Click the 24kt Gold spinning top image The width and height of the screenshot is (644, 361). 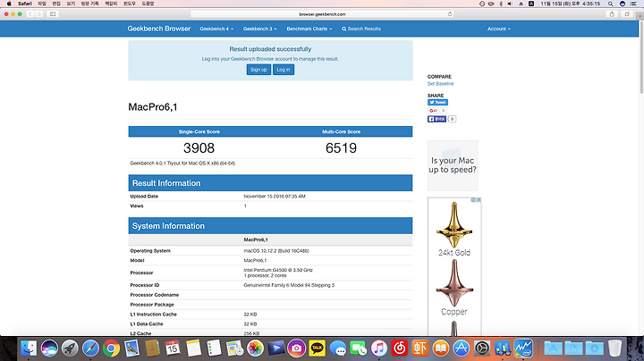454,225
